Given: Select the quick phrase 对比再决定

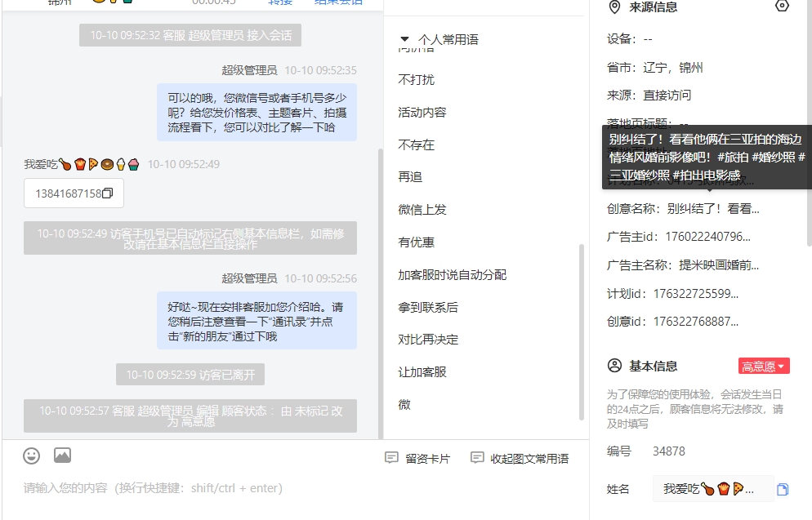Looking at the screenshot, I should coord(428,340).
